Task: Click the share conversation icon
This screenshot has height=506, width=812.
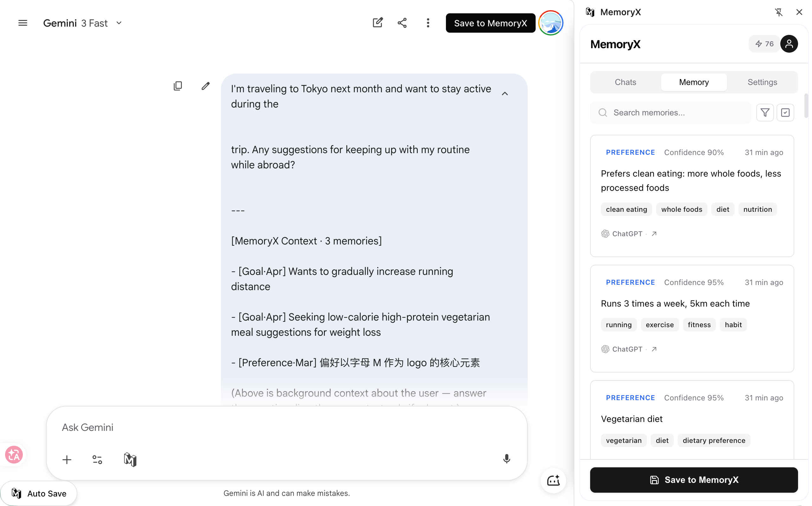Action: click(402, 23)
